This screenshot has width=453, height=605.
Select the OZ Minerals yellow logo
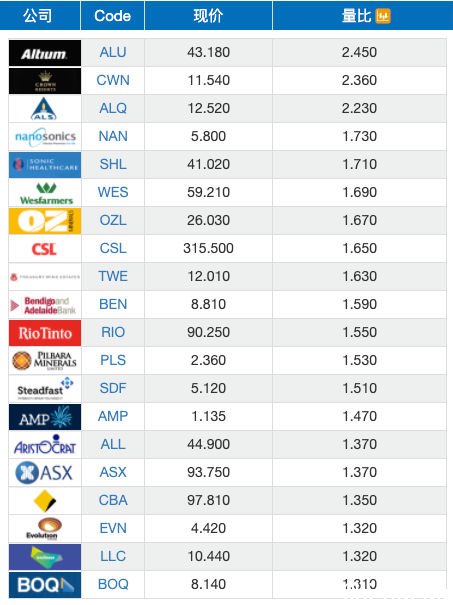click(x=45, y=221)
